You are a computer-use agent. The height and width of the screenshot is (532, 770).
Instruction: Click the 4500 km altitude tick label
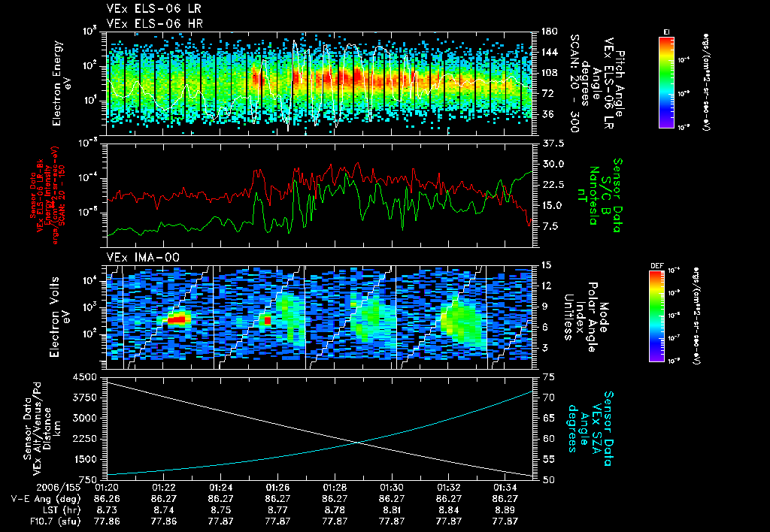pyautogui.click(x=84, y=377)
